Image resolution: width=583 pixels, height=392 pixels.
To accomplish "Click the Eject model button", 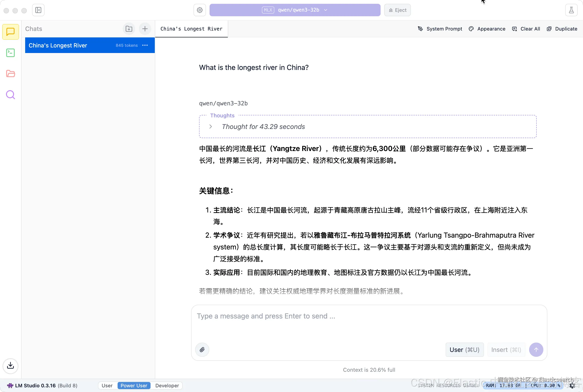I will (397, 10).
